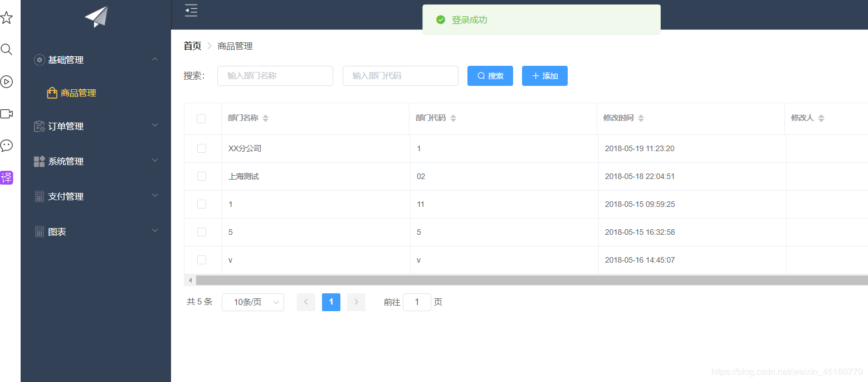Focus the 输入部门名称 search field

coord(275,76)
